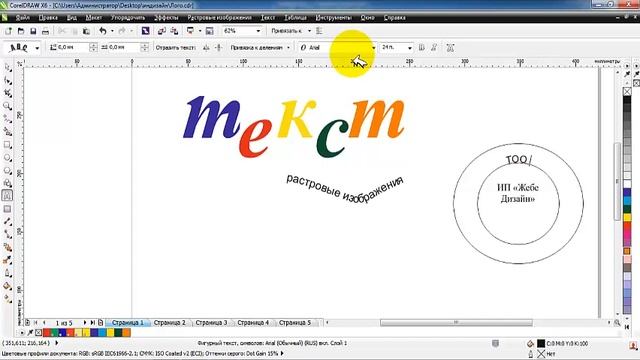Click the Open file icon
Viewport: 640px width, 360px height.
(21, 31)
